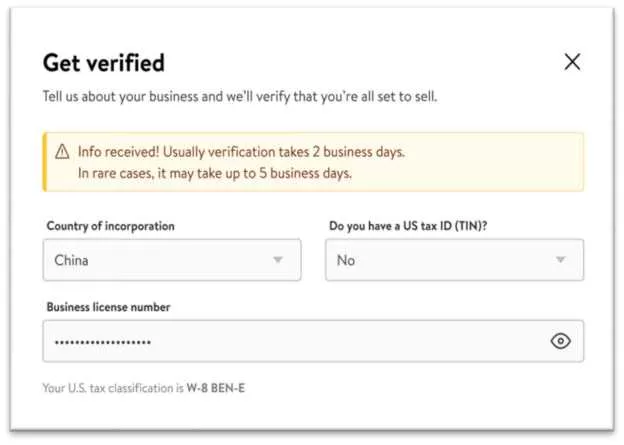The height and width of the screenshot is (445, 624).
Task: Click the selected value No
Action: (346, 260)
